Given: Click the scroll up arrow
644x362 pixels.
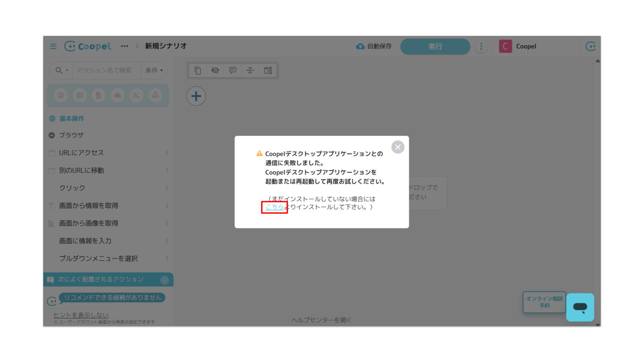Looking at the screenshot, I should click(597, 61).
